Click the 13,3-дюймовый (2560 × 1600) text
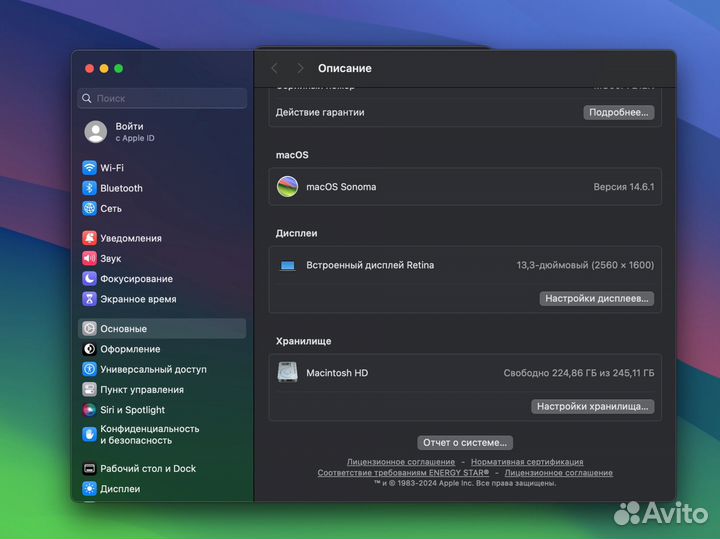This screenshot has width=720, height=539. click(585, 265)
